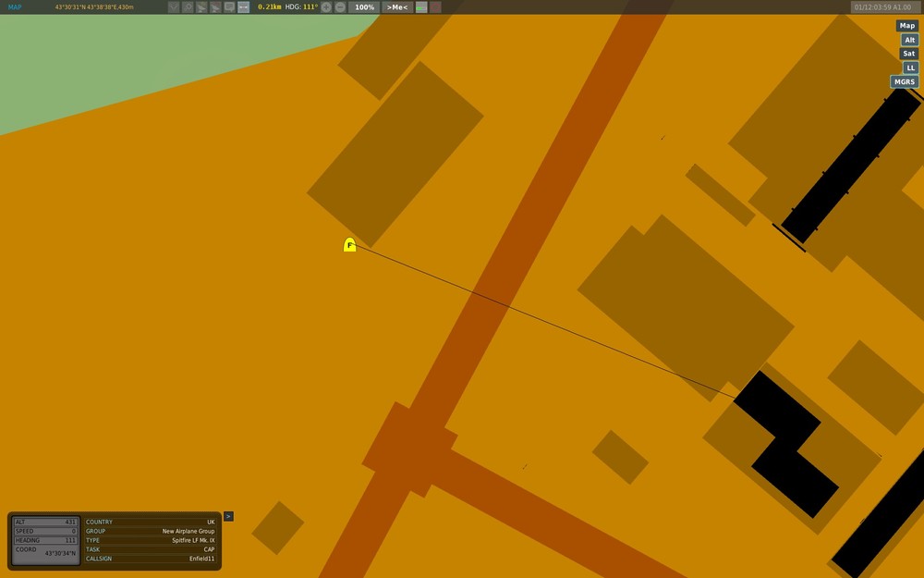Click the TASK CAP row

[151, 549]
